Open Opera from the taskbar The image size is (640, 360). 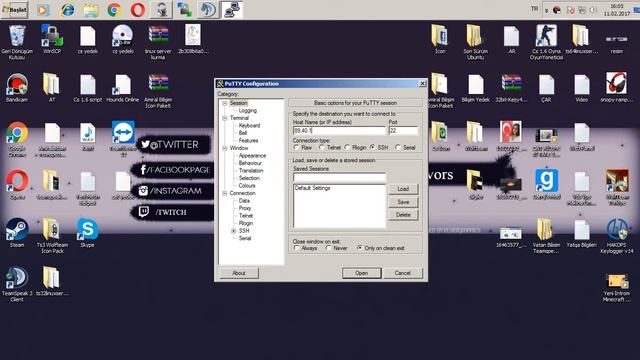tap(138, 10)
